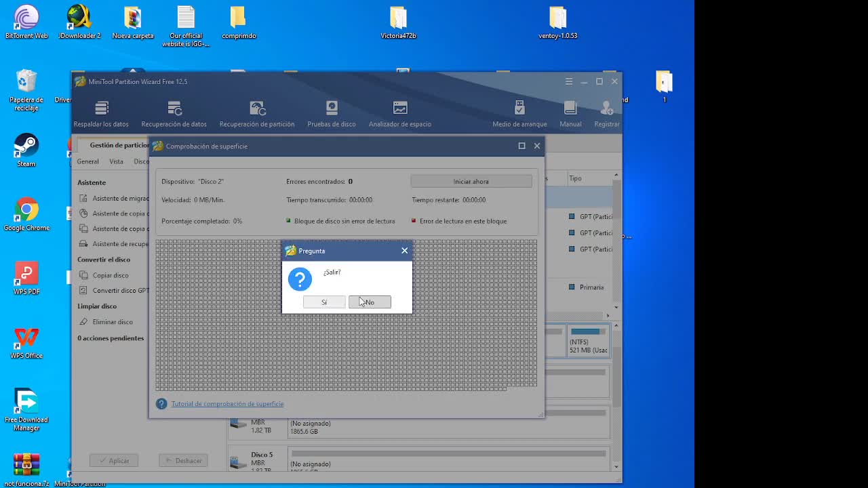The width and height of the screenshot is (868, 488).
Task: Open the General menu
Action: (x=87, y=161)
